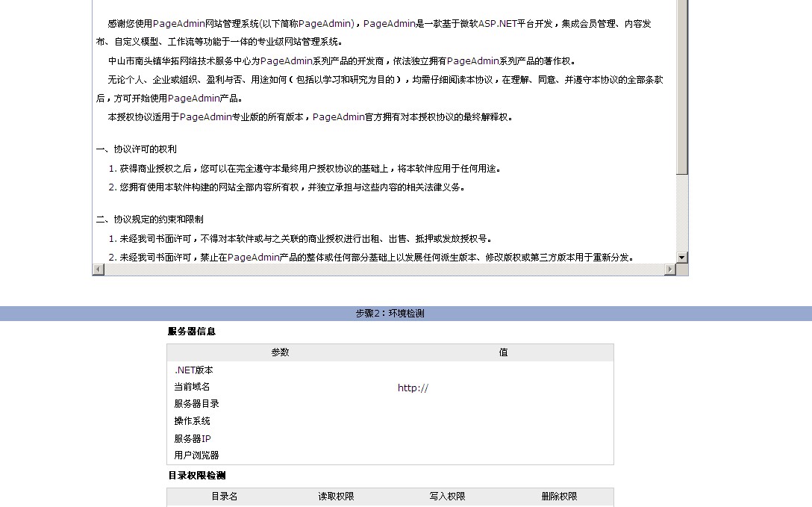Click the paragraph starting '感谢您使用PageAdmin'
Image resolution: width=812 pixels, height=507 pixels.
click(373, 33)
